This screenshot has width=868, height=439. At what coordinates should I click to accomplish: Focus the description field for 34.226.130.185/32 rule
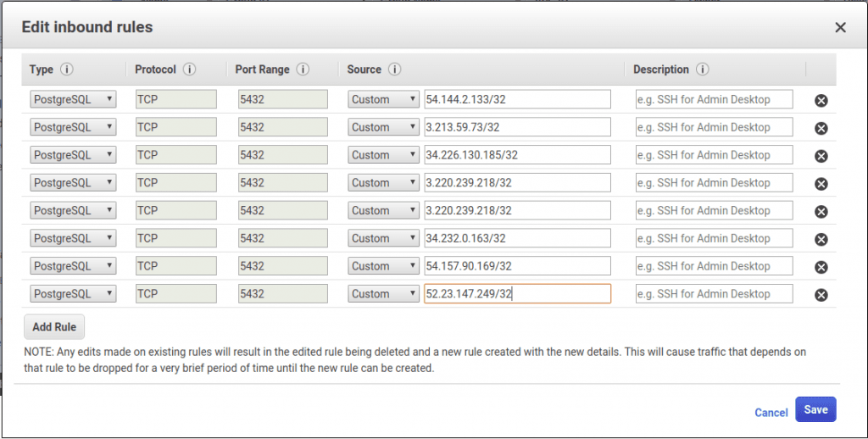tap(714, 155)
